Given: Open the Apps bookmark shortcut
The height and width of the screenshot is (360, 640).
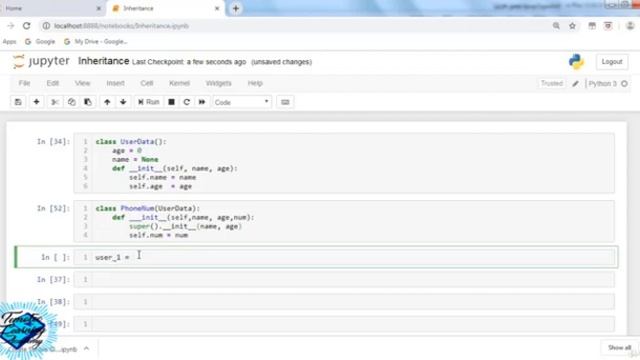Looking at the screenshot, I should pos(9,42).
